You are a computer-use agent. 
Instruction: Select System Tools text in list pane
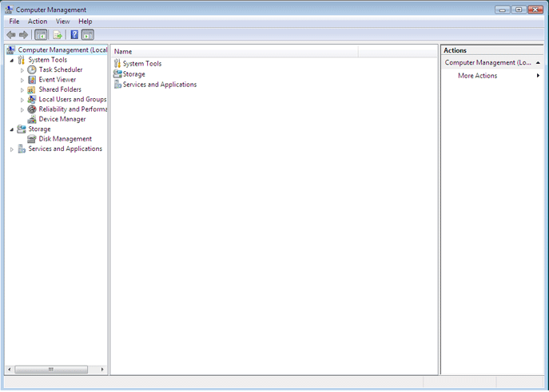[x=142, y=63]
